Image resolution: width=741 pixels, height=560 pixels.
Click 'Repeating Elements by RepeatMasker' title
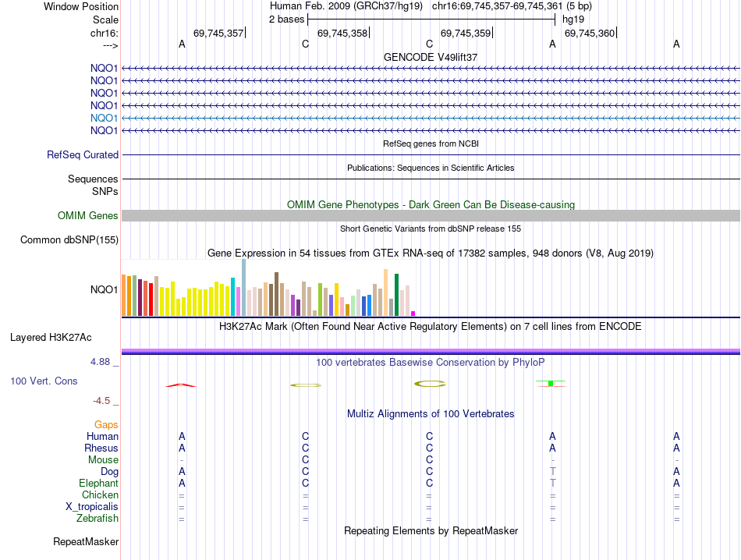[431, 530]
